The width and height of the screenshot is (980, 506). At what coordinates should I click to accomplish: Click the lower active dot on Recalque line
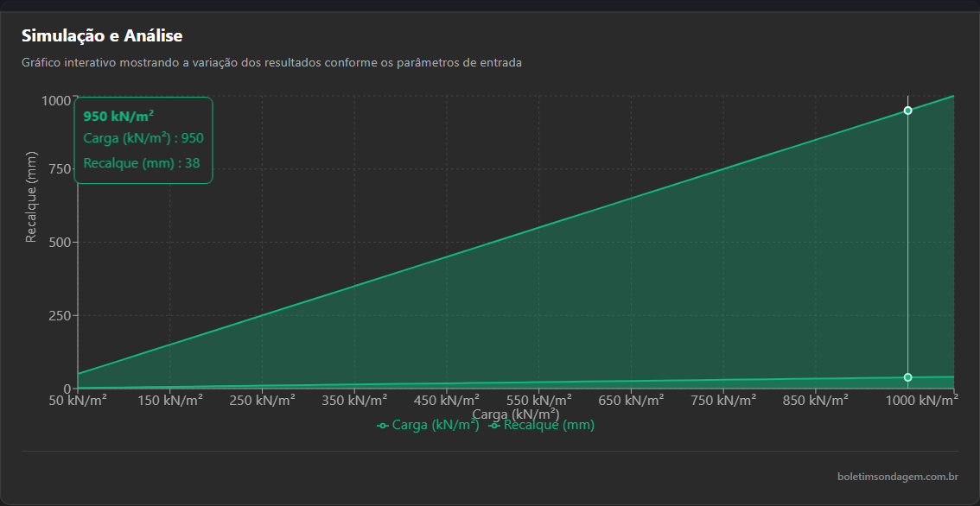[x=907, y=377]
